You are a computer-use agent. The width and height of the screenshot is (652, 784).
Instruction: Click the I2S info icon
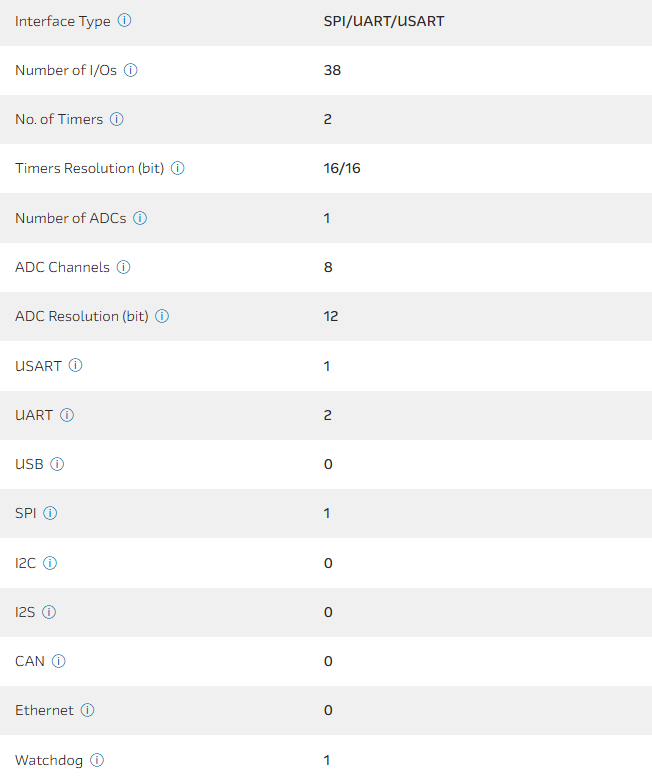click(49, 612)
